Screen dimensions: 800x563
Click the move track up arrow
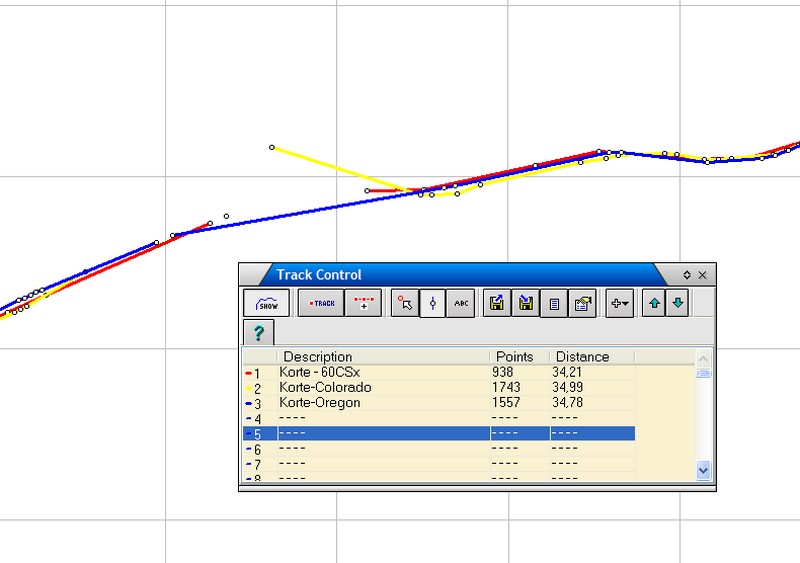654,303
